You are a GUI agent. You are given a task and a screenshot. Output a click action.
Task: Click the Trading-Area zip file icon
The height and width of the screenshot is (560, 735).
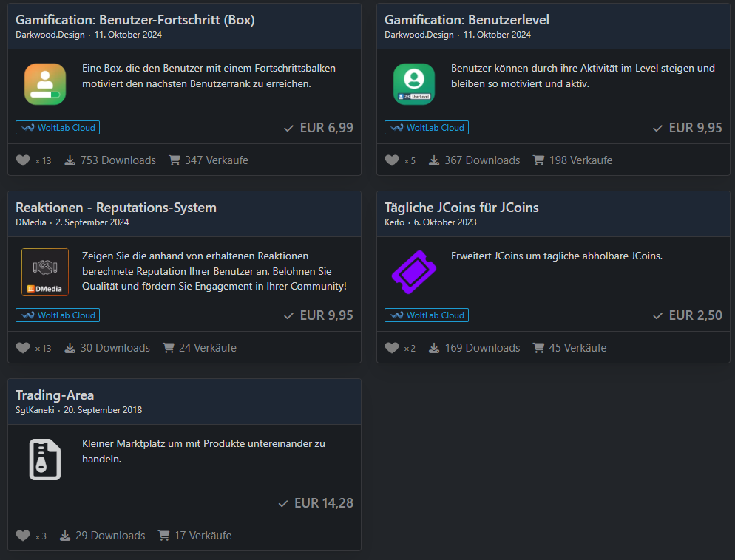coord(45,460)
